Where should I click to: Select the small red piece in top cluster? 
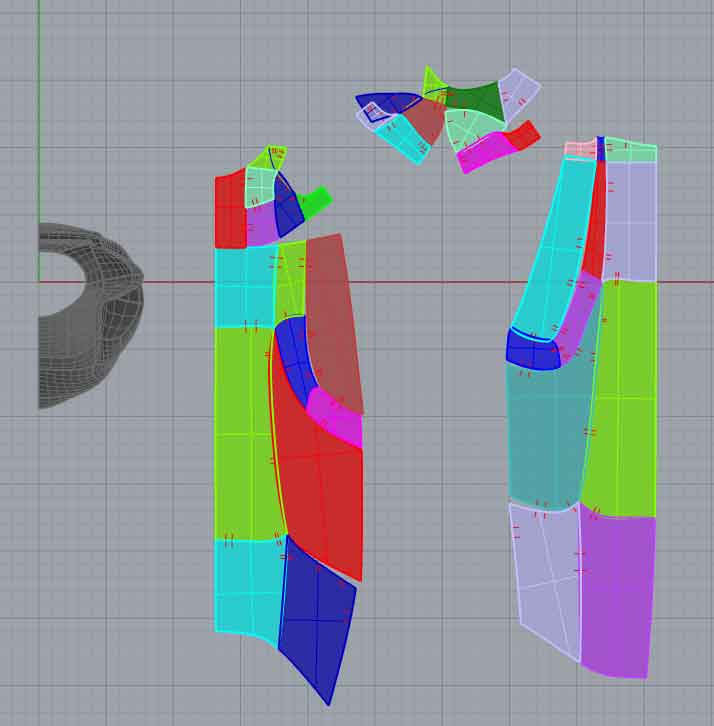tap(523, 135)
